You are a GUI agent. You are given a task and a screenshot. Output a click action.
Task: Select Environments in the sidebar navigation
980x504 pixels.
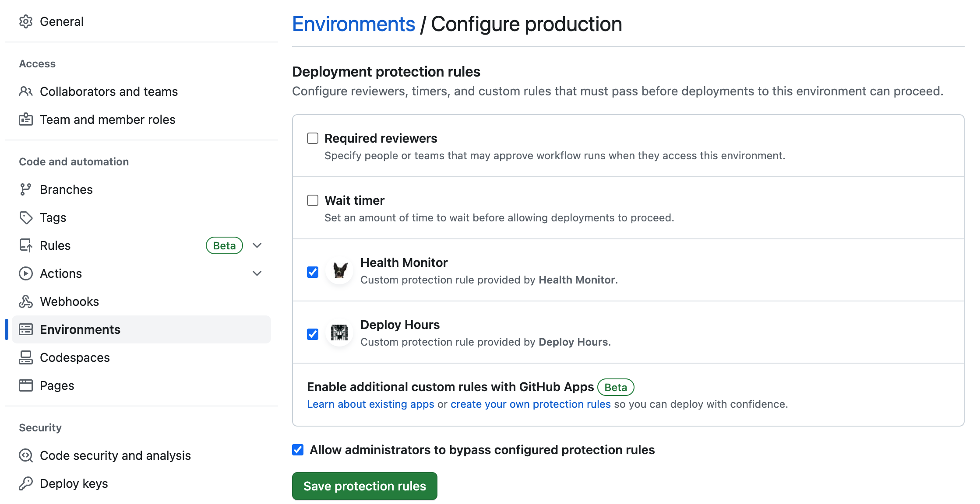[80, 329]
